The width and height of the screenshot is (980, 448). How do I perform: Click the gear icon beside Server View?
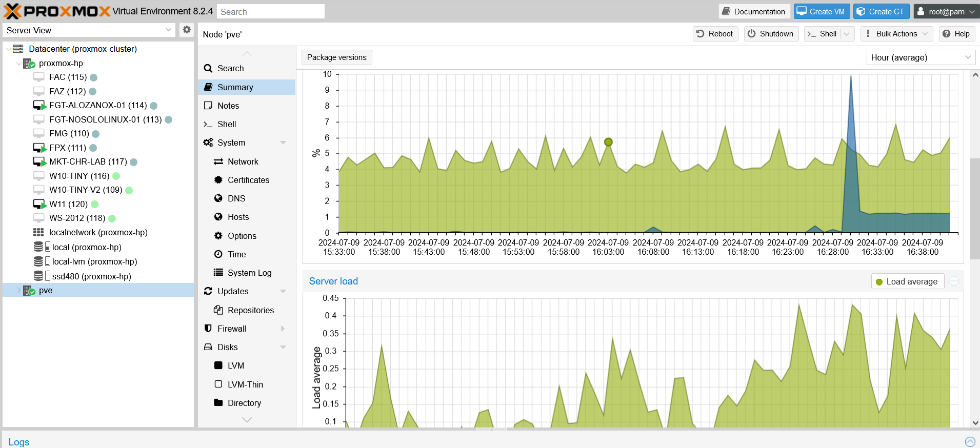(187, 30)
